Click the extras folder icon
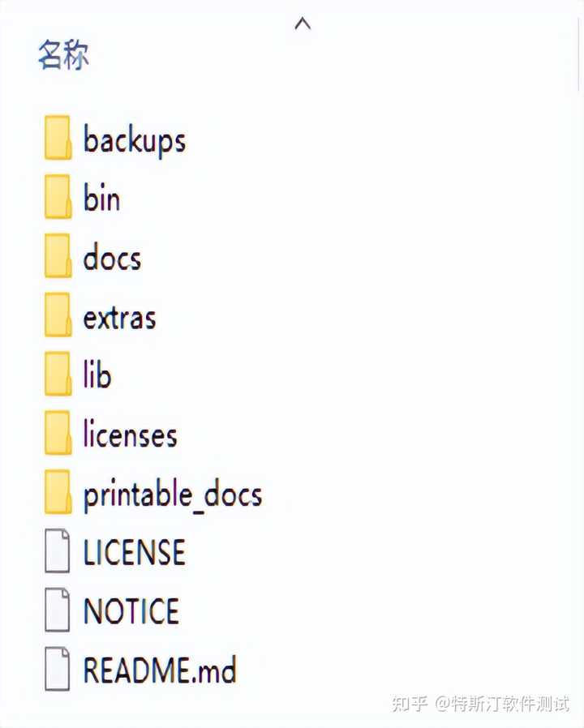 (x=58, y=315)
